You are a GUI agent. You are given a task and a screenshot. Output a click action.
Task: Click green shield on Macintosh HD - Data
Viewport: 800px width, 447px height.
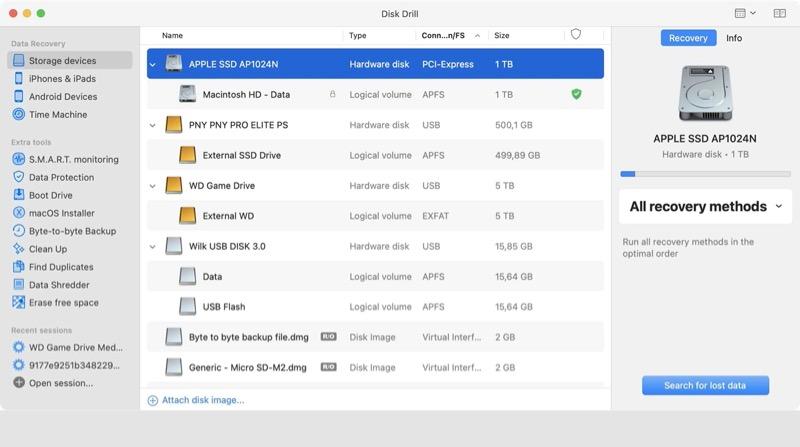click(x=577, y=94)
